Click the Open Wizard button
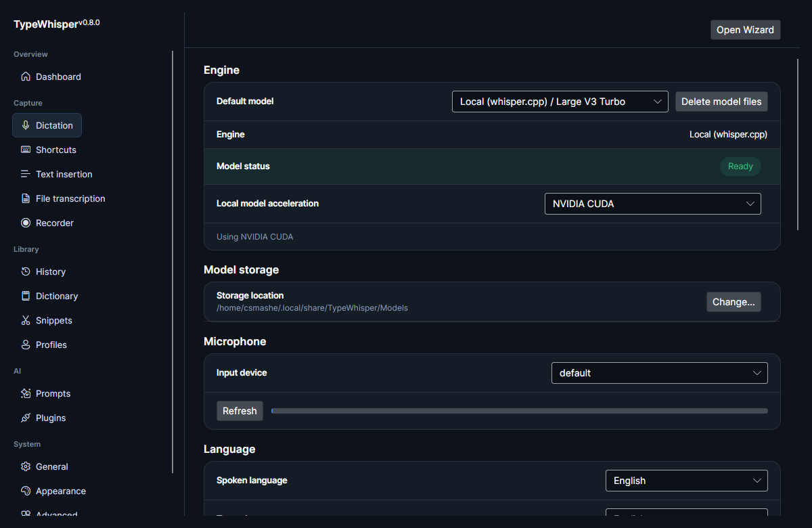812x528 pixels. (745, 30)
